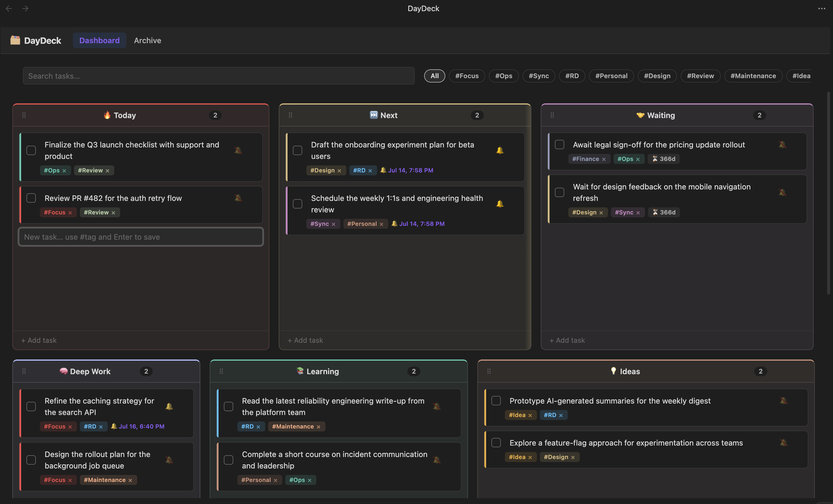Screen dimensions: 833x504
Task: Remove #Idea tag from Prototype AI summaries task
Action: click(x=530, y=415)
